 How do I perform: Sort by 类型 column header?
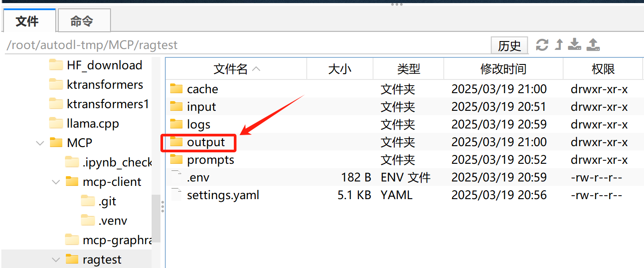pyautogui.click(x=408, y=69)
